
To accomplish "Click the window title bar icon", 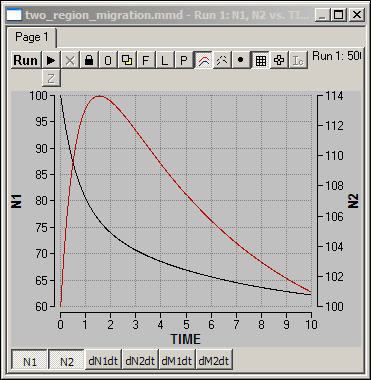I will (x=15, y=15).
